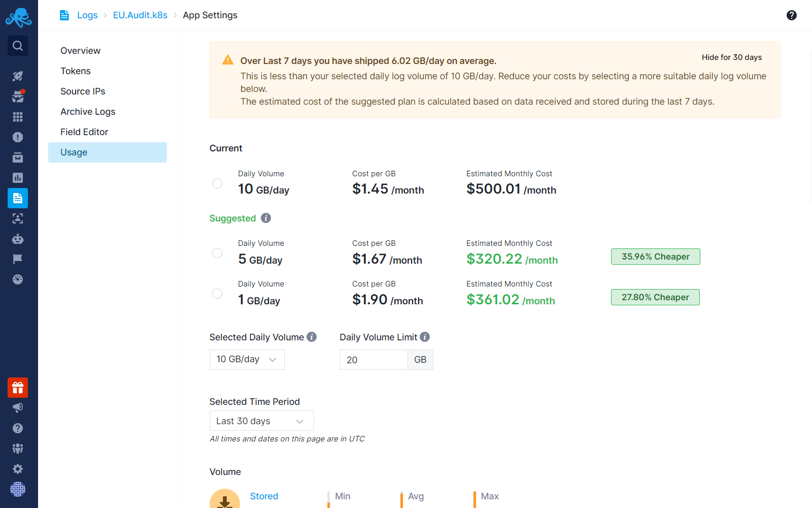This screenshot has height=508, width=812.
Task: Click the Stored link under Volume
Action: (x=264, y=496)
